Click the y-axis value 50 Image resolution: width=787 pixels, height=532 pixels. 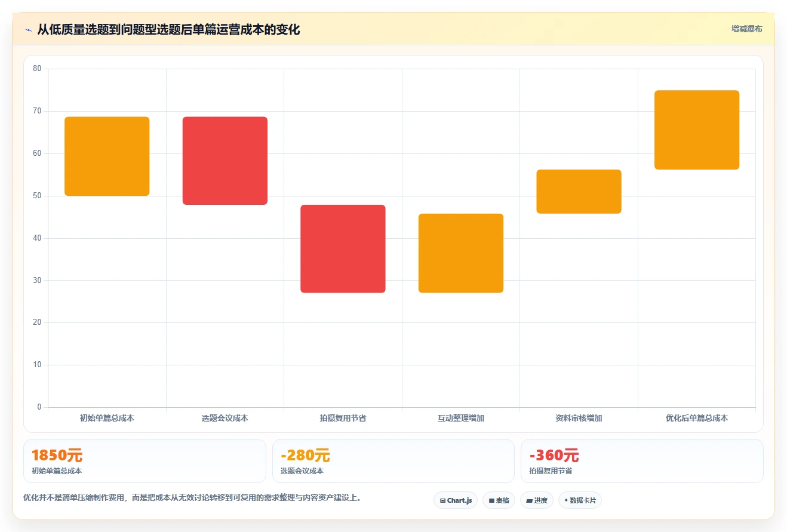point(37,196)
